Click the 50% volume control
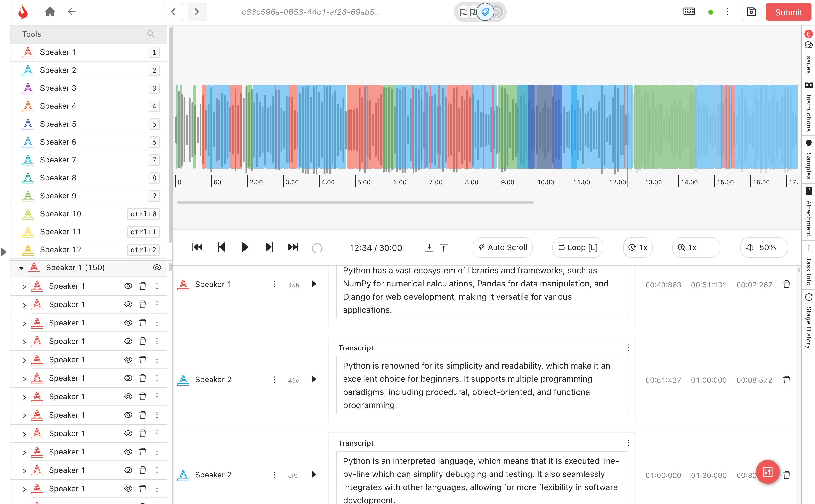This screenshot has height=504, width=815. click(x=764, y=247)
